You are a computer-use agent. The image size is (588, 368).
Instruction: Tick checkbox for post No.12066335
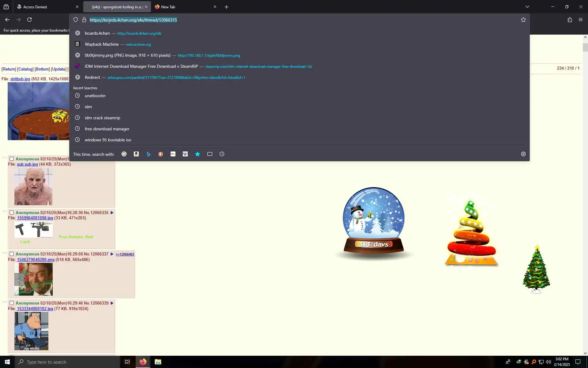[12, 213]
